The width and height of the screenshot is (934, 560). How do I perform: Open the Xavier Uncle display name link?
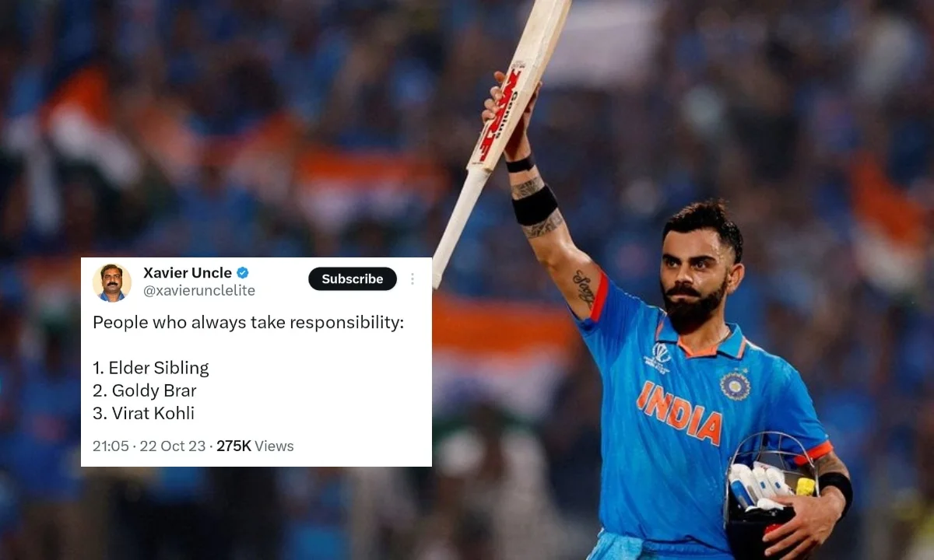(x=188, y=273)
